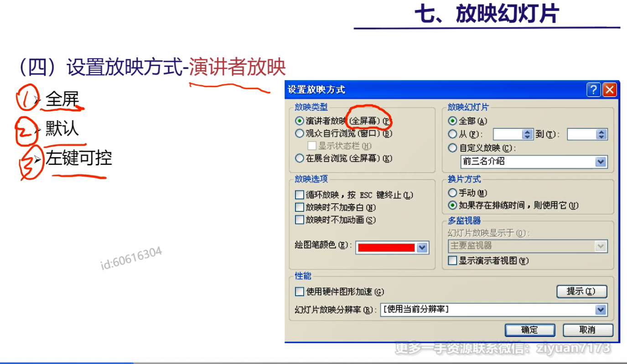Screen dimensions: 627x364
Task: Click the 到 field spinner arrows
Action: click(602, 134)
